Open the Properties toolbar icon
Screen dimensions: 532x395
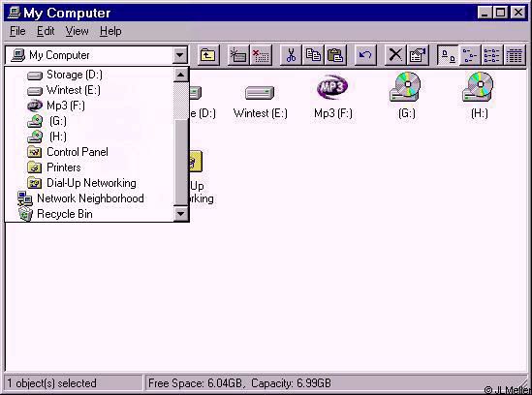[x=418, y=55]
